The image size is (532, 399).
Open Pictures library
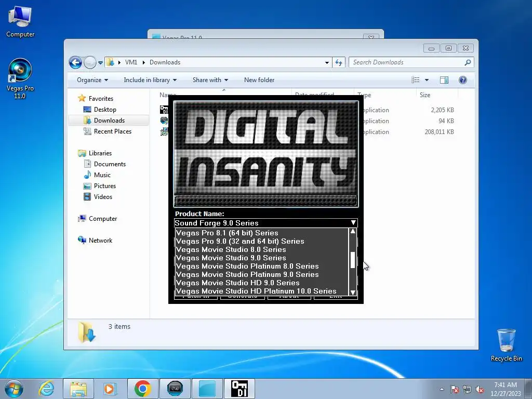[x=105, y=186]
